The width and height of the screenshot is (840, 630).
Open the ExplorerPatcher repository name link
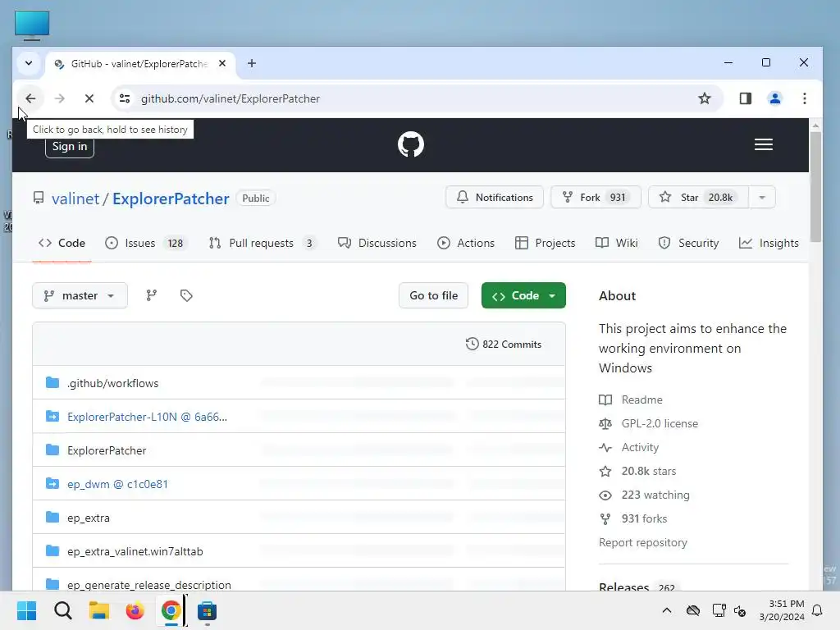[x=171, y=199]
